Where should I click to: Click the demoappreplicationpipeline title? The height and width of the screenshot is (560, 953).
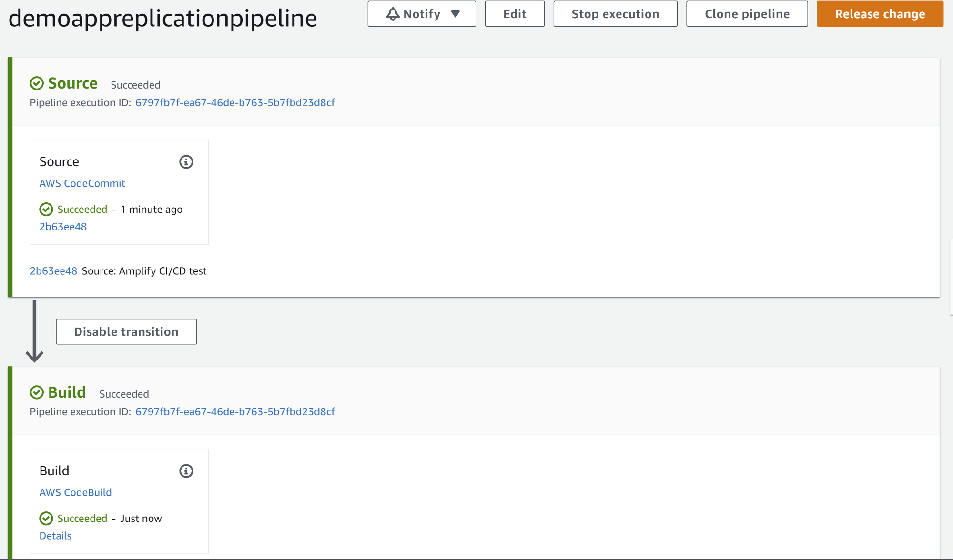click(x=162, y=19)
